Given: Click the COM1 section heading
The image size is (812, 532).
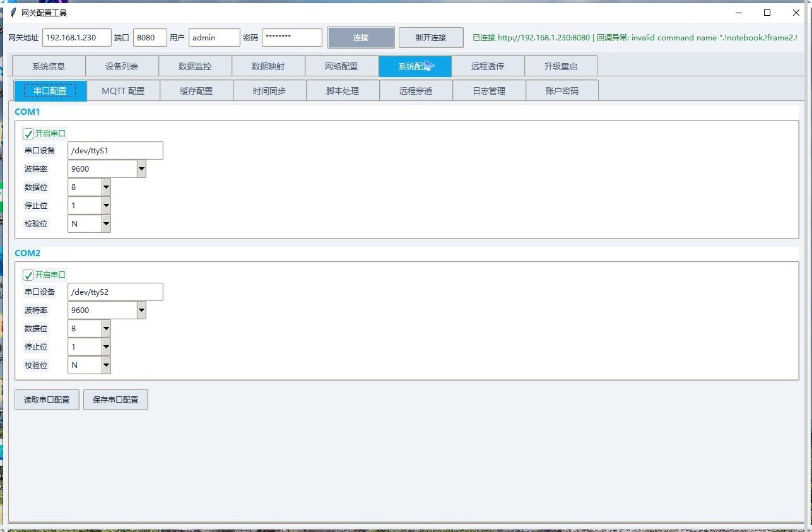Looking at the screenshot, I should point(28,112).
